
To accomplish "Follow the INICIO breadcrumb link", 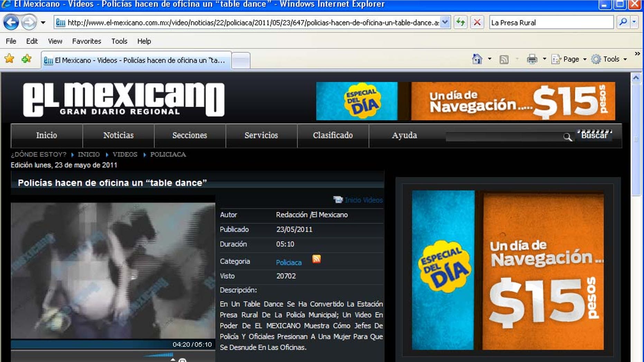I will (x=89, y=154).
